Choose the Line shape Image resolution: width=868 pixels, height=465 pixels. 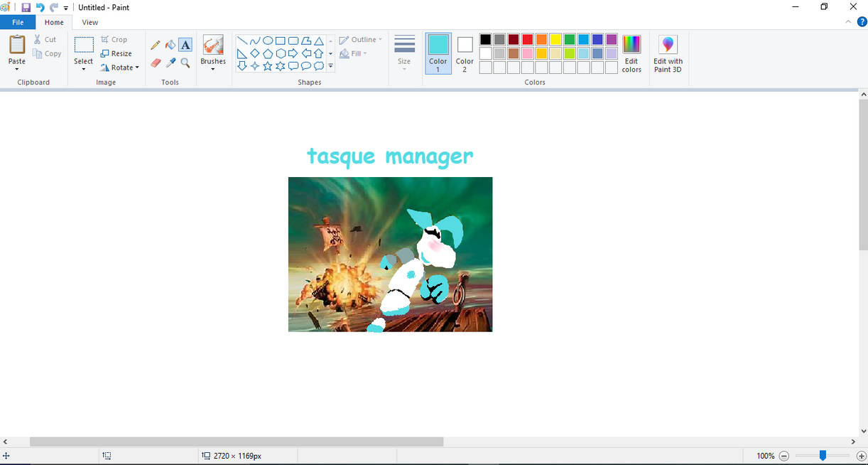(242, 41)
